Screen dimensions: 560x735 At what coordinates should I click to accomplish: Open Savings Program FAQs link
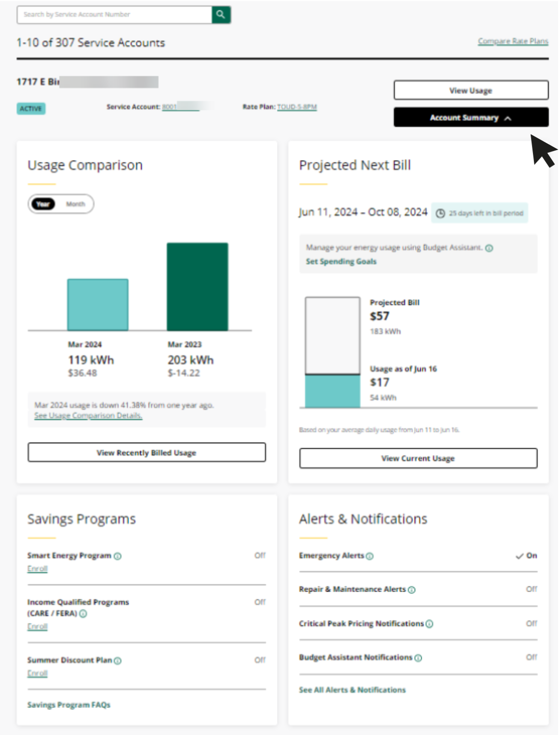69,705
